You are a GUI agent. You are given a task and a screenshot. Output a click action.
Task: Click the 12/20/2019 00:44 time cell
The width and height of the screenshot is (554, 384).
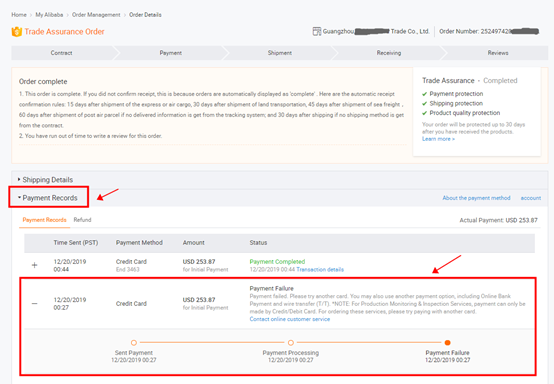pos(70,265)
